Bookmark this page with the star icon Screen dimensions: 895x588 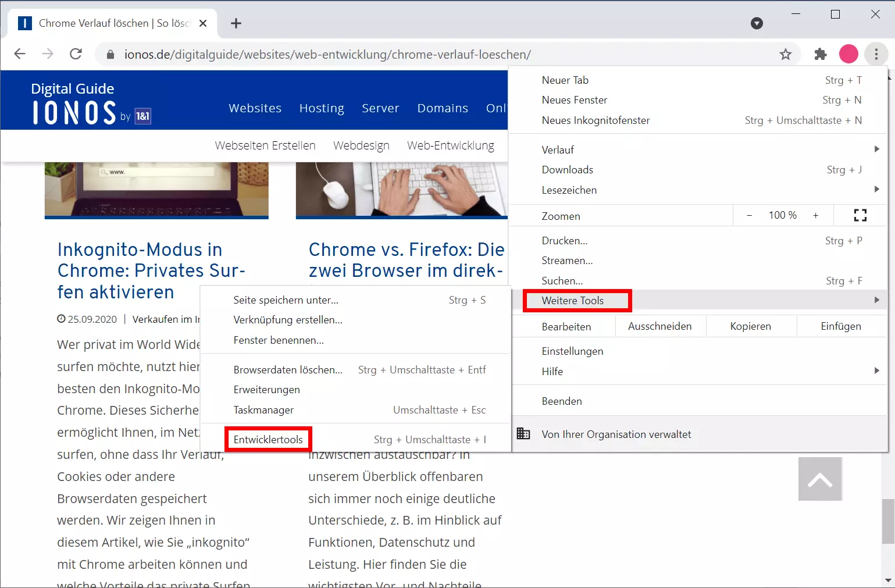pos(786,54)
